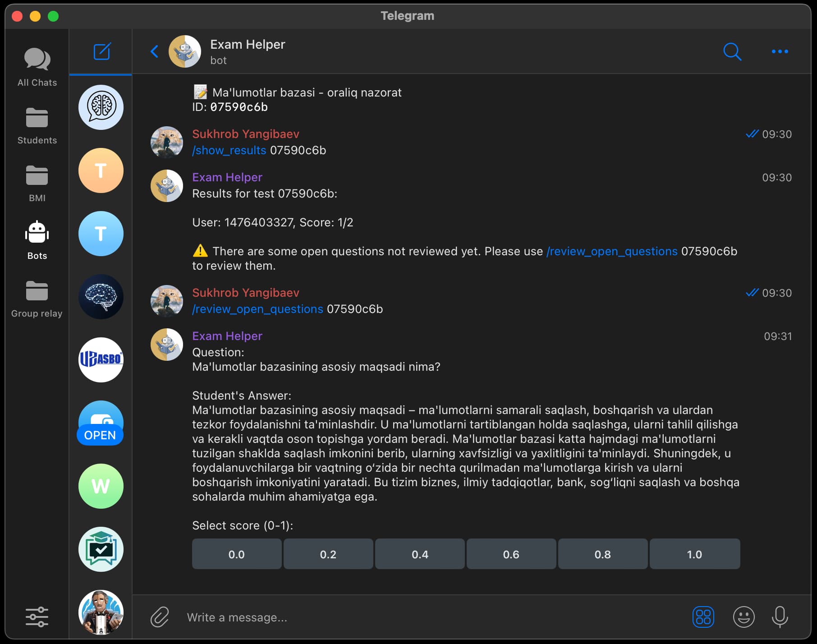
Task: Select score 0.8
Action: coord(603,554)
